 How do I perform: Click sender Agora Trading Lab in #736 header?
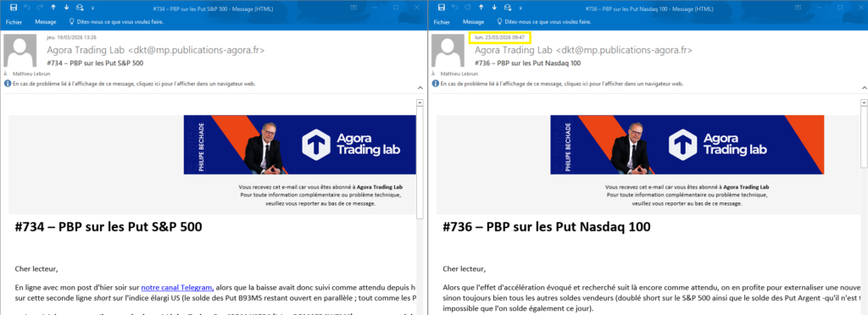tap(583, 50)
